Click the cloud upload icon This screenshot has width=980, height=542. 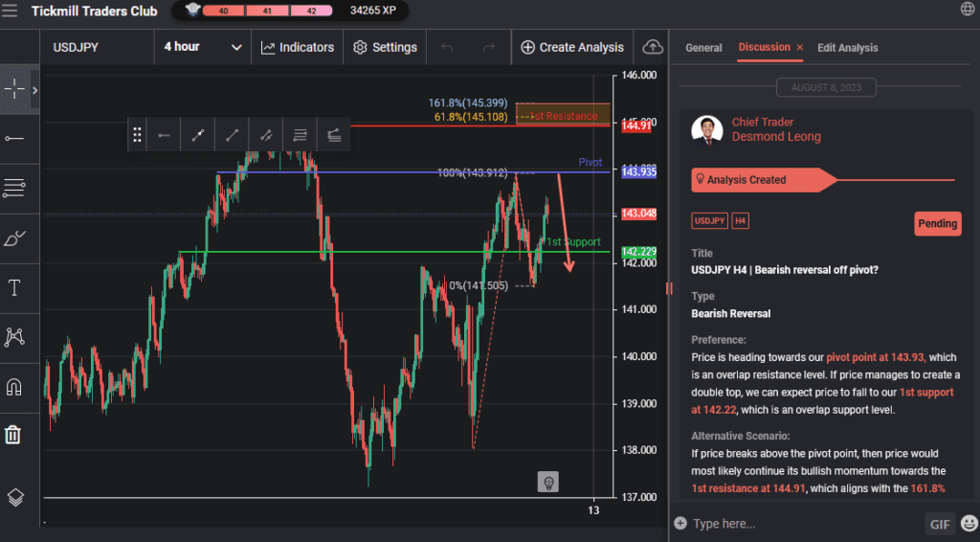653,47
